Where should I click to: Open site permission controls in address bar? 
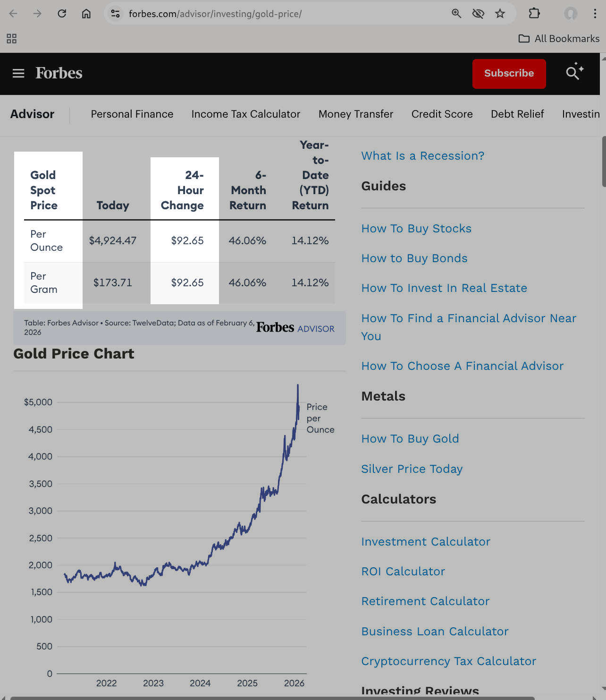click(x=115, y=14)
